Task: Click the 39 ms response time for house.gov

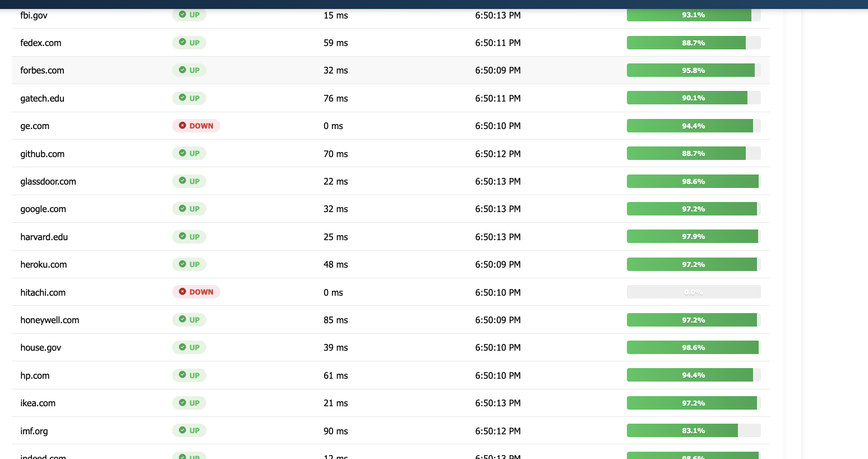Action: point(335,347)
